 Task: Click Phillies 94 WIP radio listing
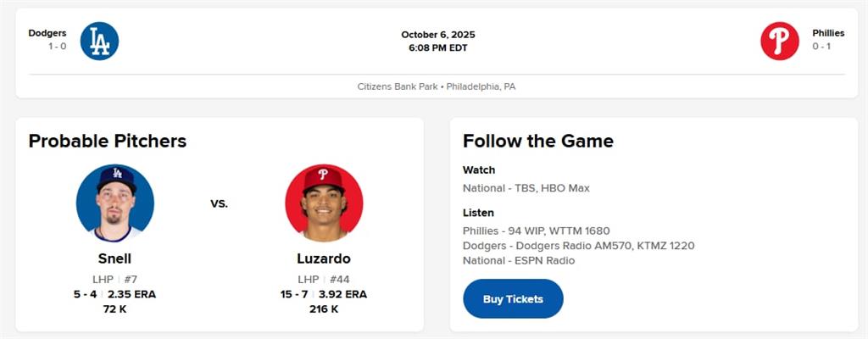536,231
